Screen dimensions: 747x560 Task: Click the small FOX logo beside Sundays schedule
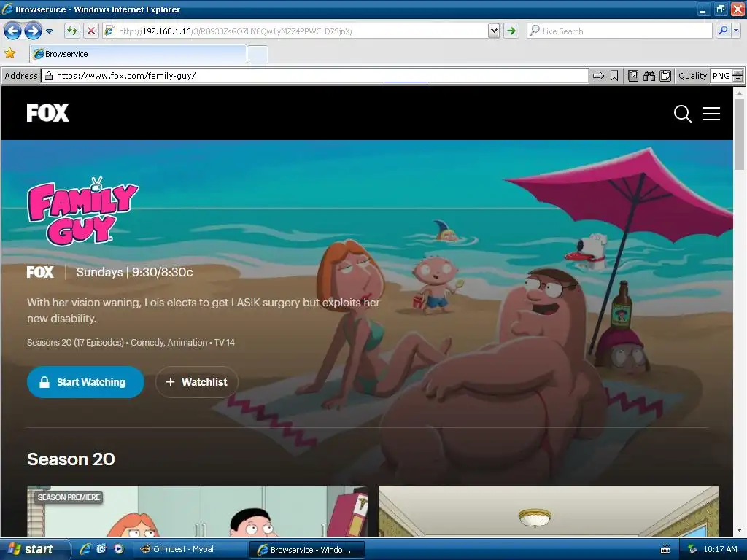pos(40,272)
